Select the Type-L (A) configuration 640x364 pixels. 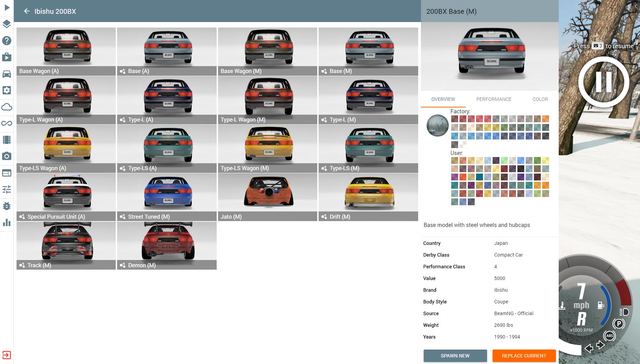pos(167,100)
